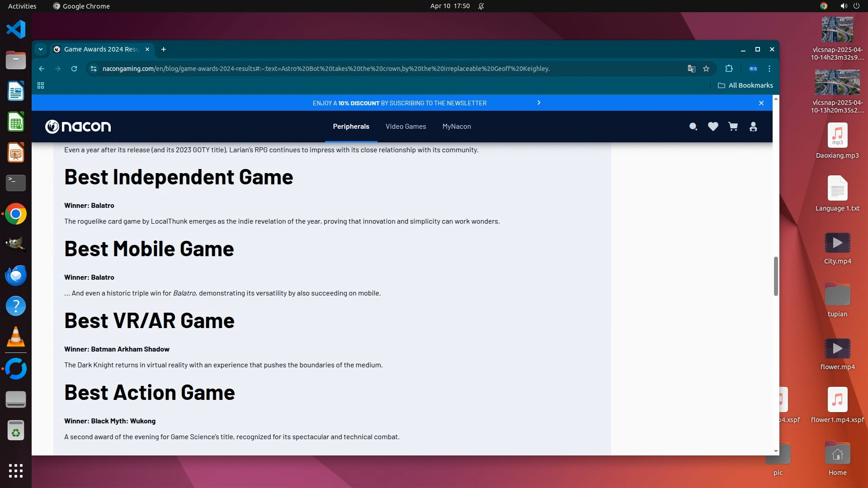Screen dimensions: 868x488
Task: Open Chrome apps grid shortcut in bookmarks bar
Action: [x=41, y=85]
